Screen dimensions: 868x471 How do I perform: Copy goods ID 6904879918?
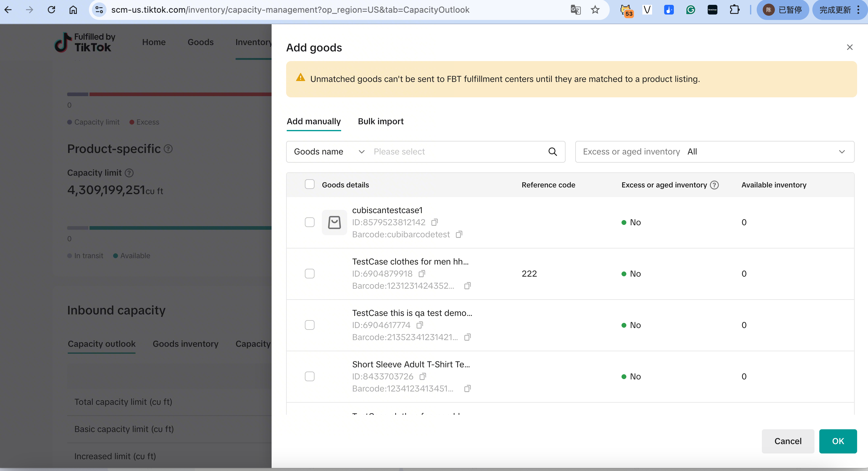click(x=422, y=274)
